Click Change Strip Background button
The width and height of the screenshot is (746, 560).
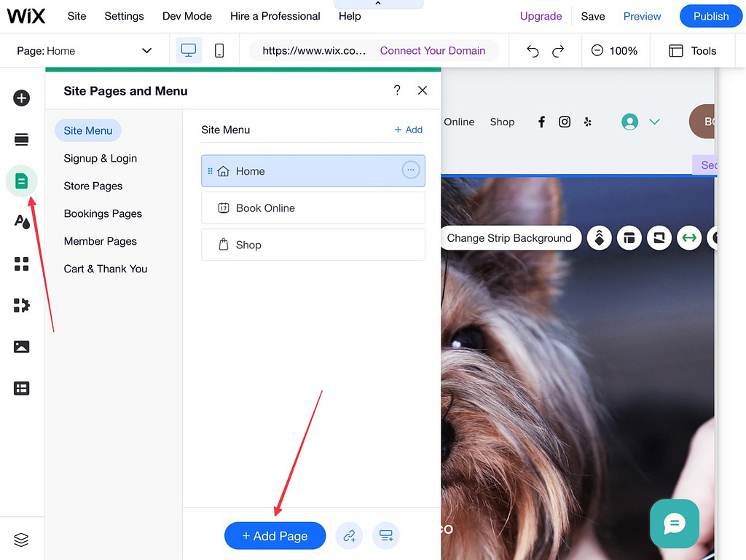pyautogui.click(x=509, y=237)
